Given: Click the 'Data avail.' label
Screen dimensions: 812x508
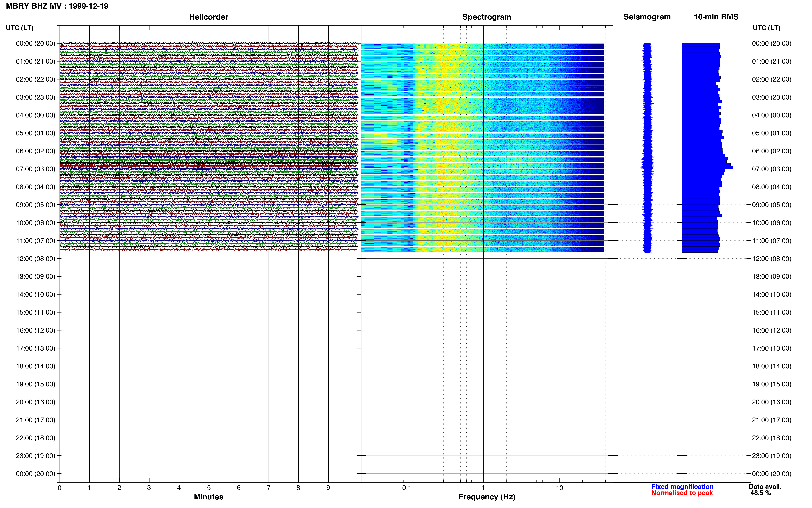Looking at the screenshot, I should point(765,487).
